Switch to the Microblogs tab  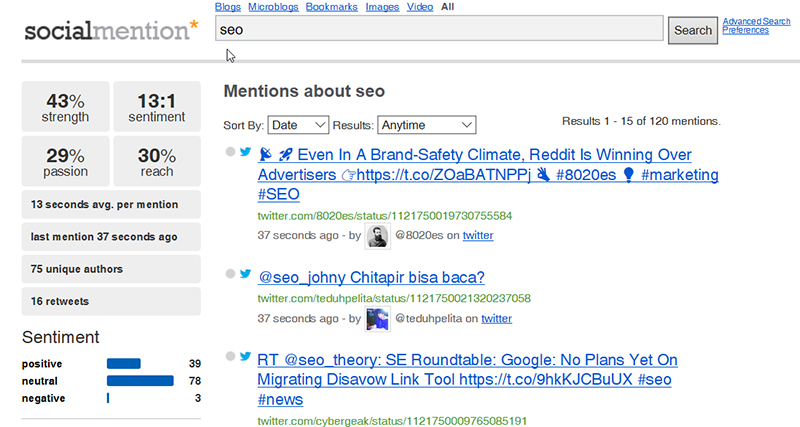pos(273,7)
